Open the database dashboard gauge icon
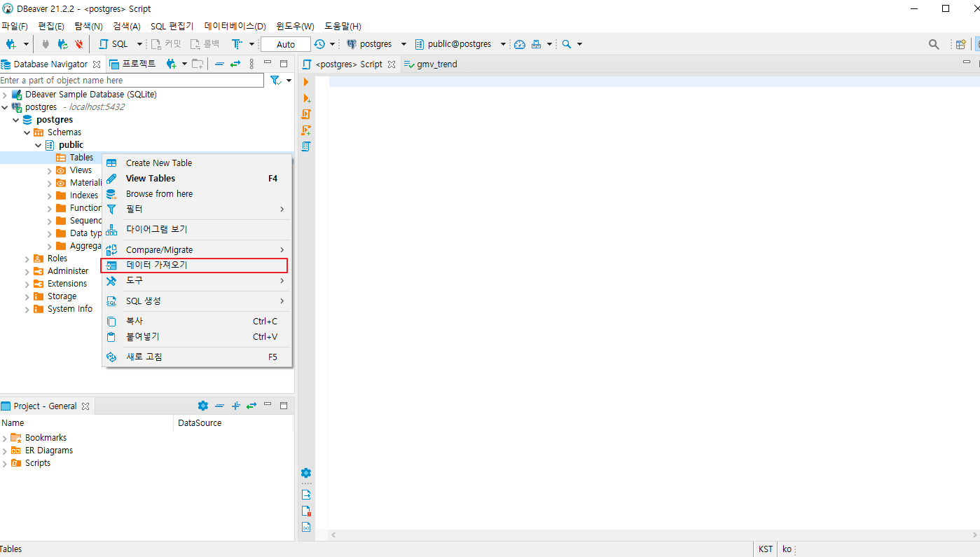This screenshot has height=557, width=980. 520,44
